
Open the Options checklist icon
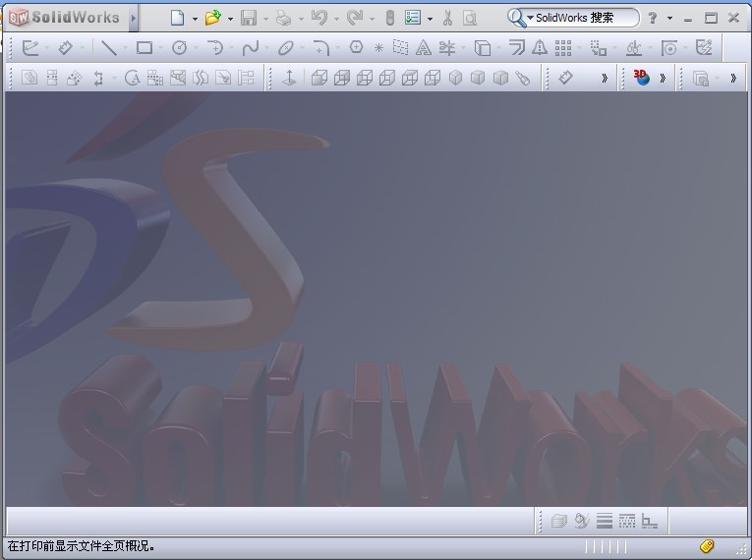click(x=413, y=19)
